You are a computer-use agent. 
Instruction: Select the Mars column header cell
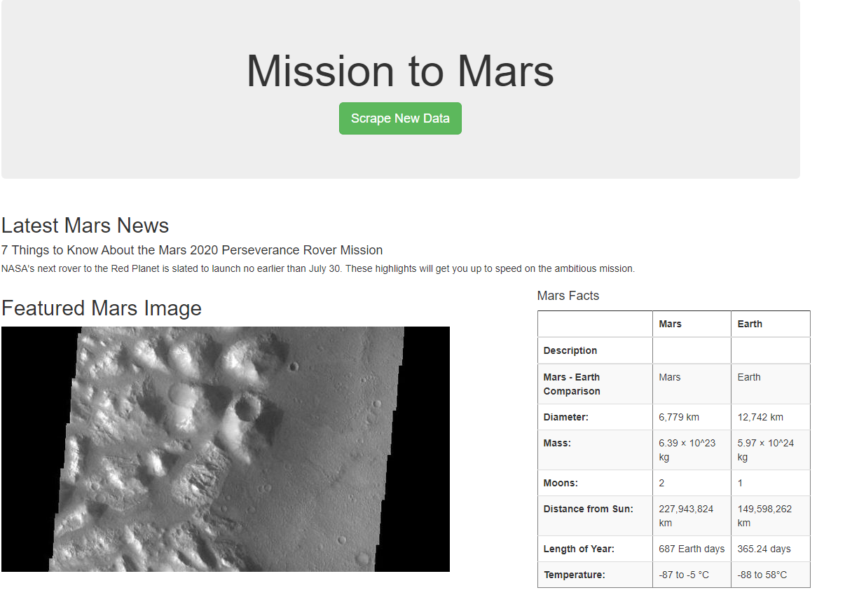[x=670, y=324]
